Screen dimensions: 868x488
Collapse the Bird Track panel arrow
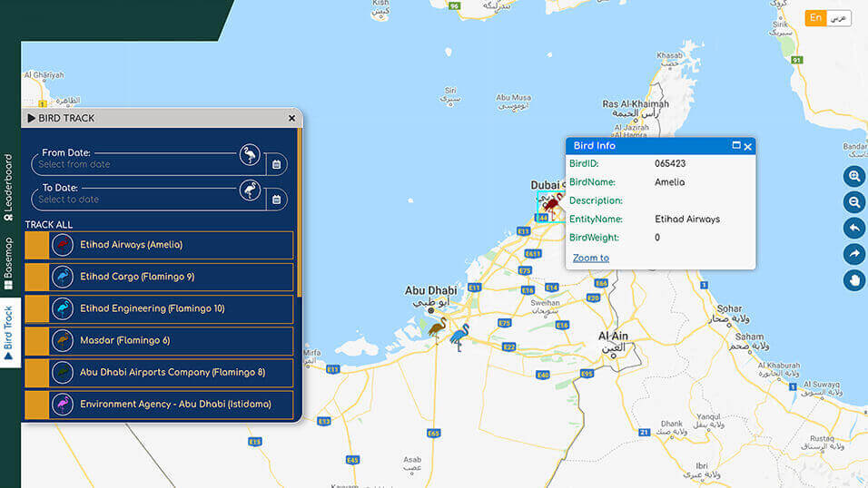(x=32, y=118)
